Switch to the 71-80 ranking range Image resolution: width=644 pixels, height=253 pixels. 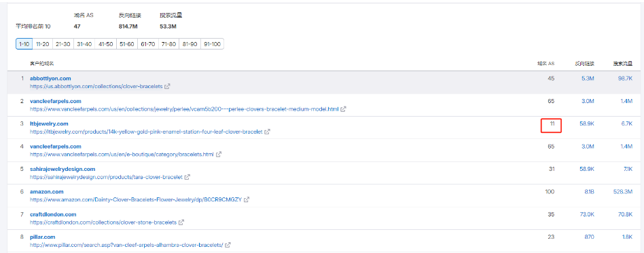168,44
